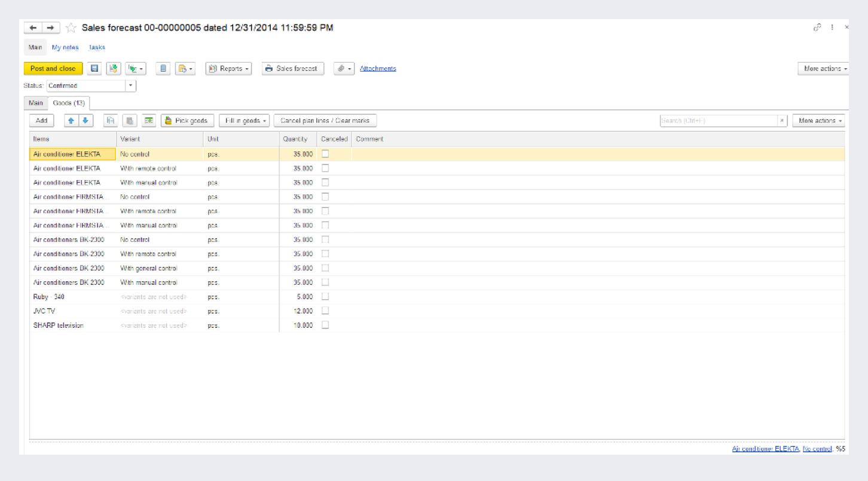Expand the Fill in goods dropdown
The height and width of the screenshot is (481, 868).
[x=244, y=121]
